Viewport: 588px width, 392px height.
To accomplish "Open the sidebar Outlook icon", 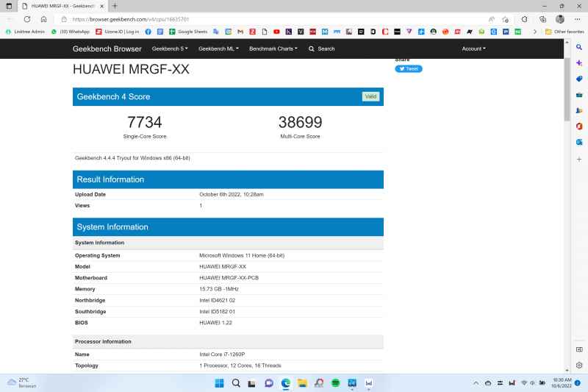I will [x=579, y=142].
